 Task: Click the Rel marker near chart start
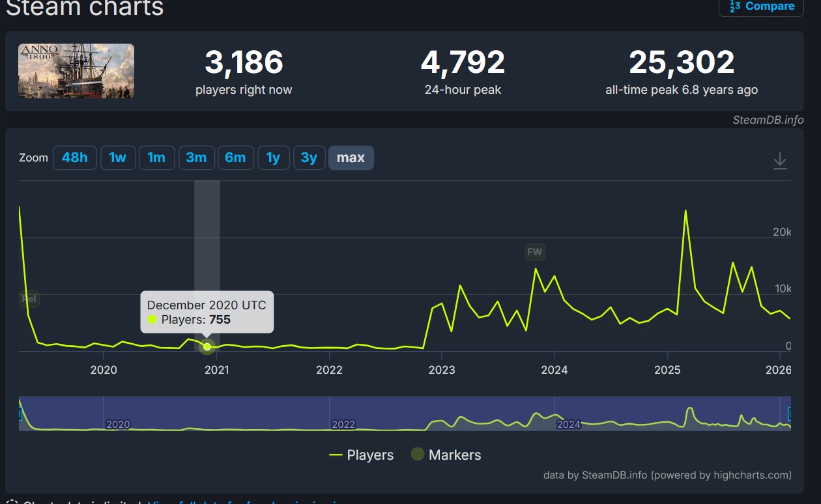pyautogui.click(x=29, y=299)
